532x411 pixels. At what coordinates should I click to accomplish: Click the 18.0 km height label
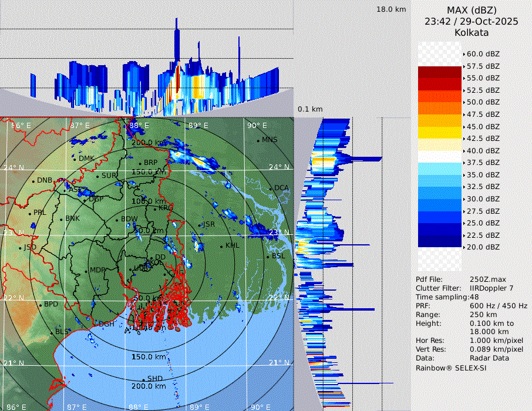coord(391,9)
